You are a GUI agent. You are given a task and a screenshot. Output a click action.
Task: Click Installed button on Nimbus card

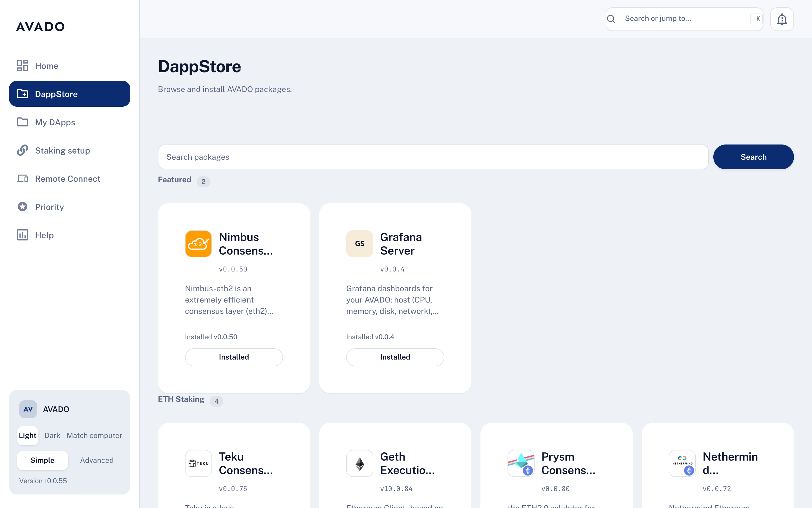point(234,357)
